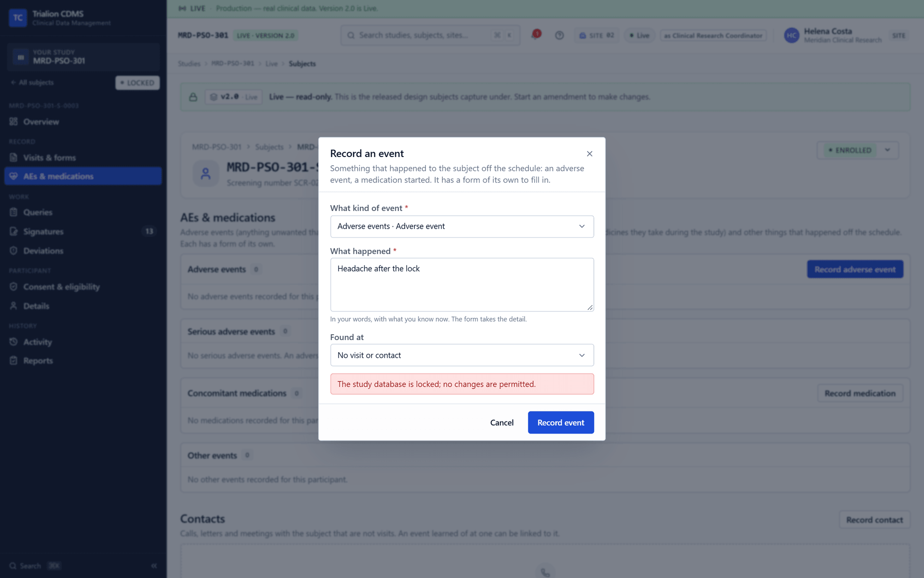Viewport: 924px width, 578px height.
Task: Open Queries in sidebar
Action: (x=83, y=212)
